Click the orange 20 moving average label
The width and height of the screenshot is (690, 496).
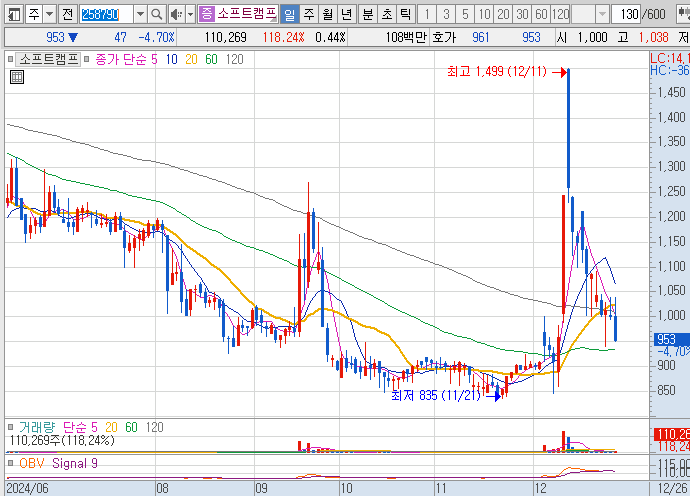click(191, 59)
